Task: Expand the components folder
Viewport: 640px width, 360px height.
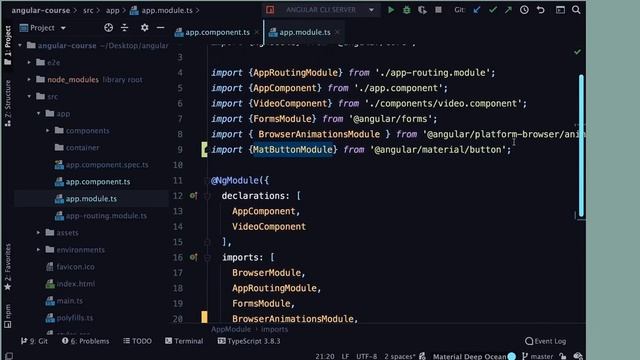Action: tap(48, 131)
